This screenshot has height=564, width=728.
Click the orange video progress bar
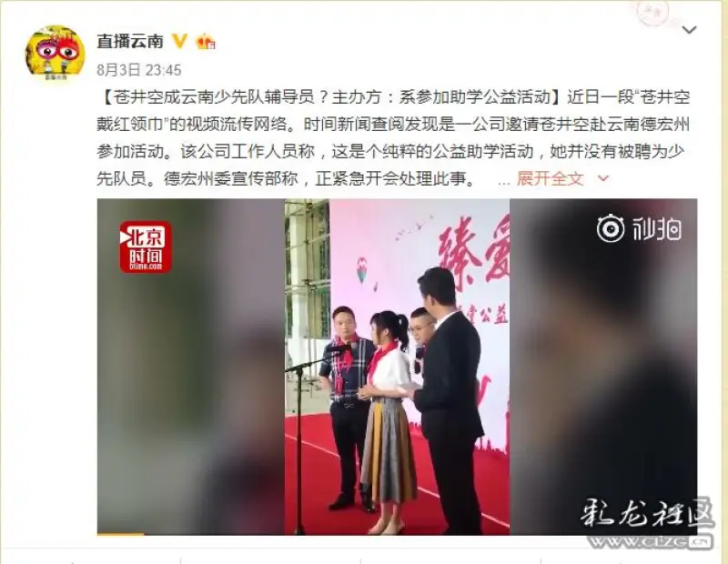[x=120, y=534]
